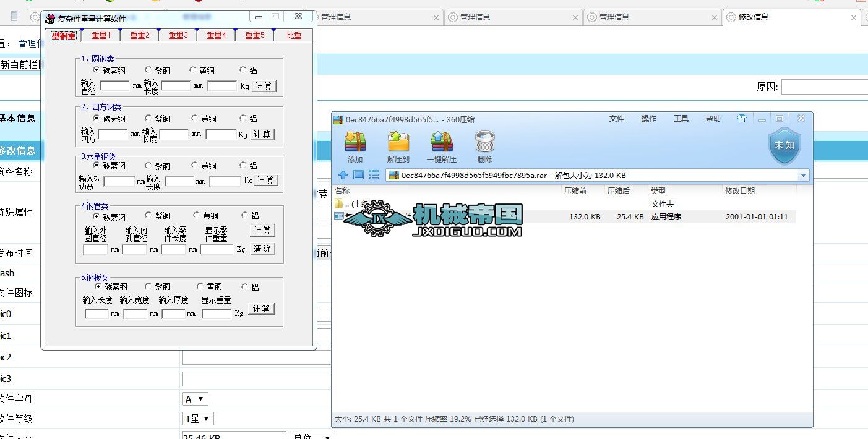The width and height of the screenshot is (868, 439).
Task: Click the parent folder icon row
Action: pos(338,203)
